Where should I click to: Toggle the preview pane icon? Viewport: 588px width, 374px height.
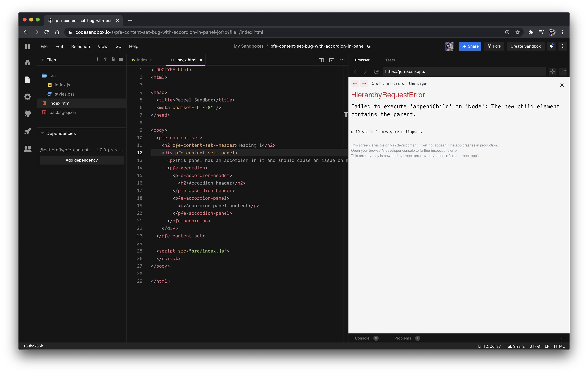[332, 60]
